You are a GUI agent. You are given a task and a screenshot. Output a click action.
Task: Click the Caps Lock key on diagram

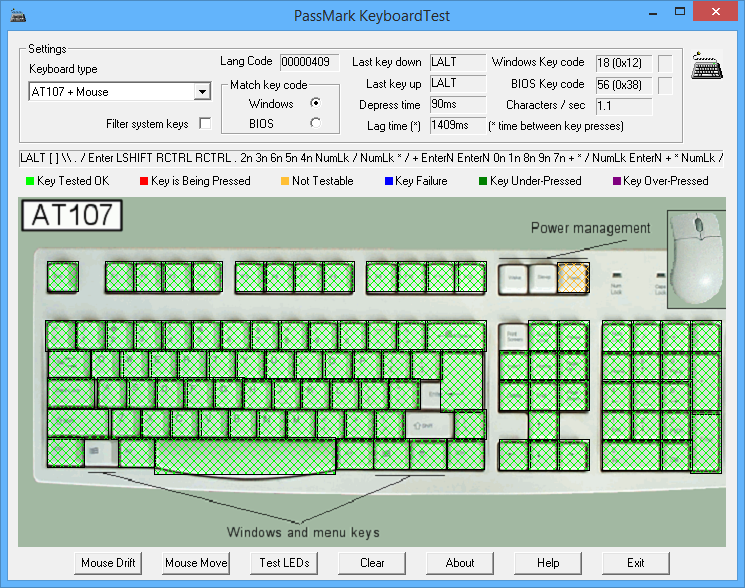(72, 394)
